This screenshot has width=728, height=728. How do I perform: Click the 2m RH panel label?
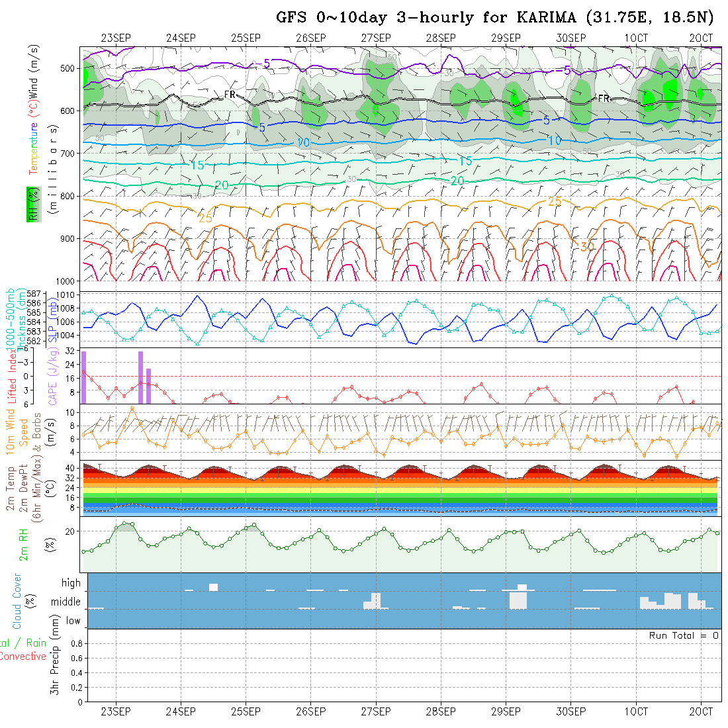tap(24, 545)
